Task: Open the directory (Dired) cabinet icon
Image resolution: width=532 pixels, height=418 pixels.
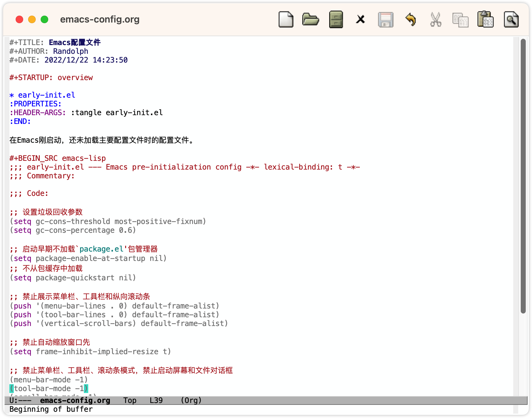Action: [336, 19]
